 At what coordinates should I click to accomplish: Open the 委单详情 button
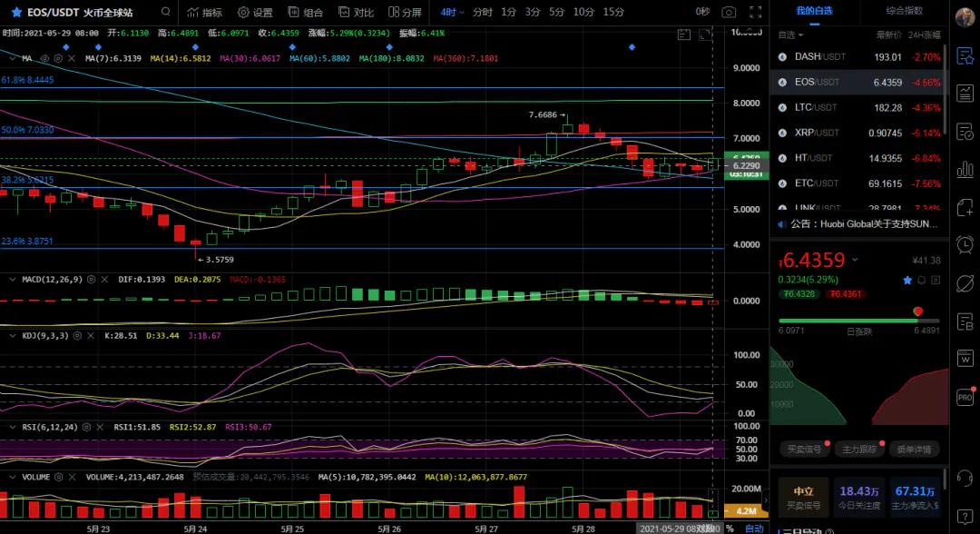[x=913, y=449]
